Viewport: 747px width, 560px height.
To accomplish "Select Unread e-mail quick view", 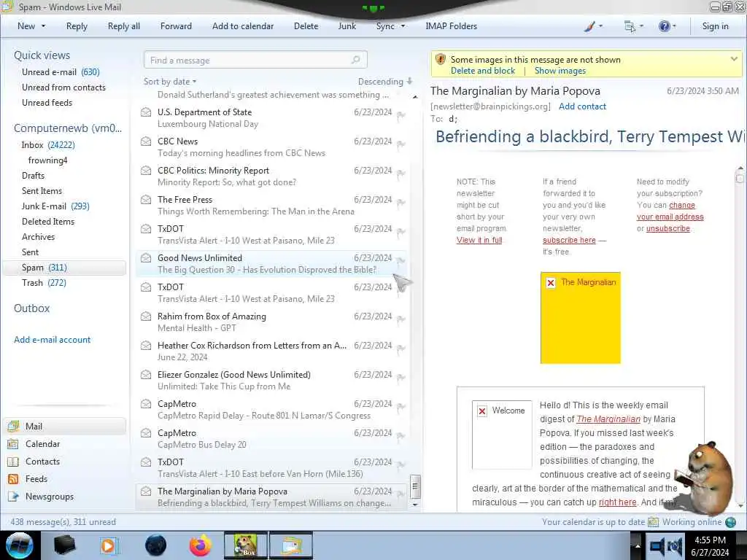I will click(61, 72).
